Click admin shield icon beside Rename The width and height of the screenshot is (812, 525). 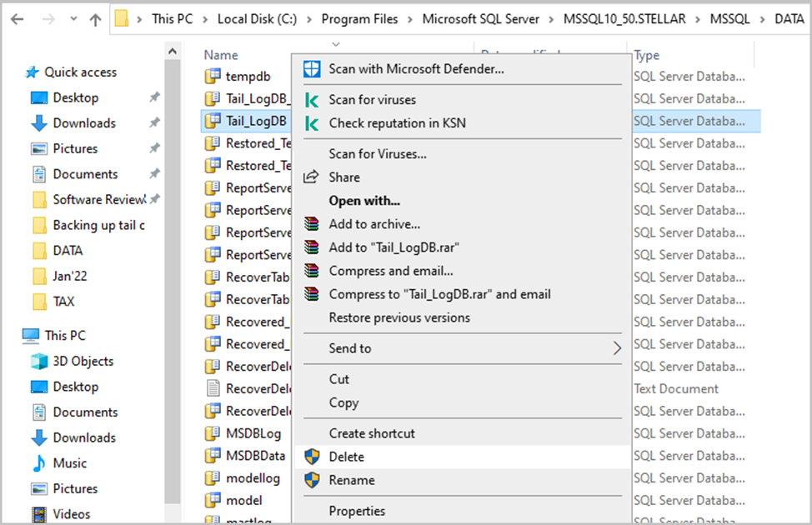tap(312, 480)
